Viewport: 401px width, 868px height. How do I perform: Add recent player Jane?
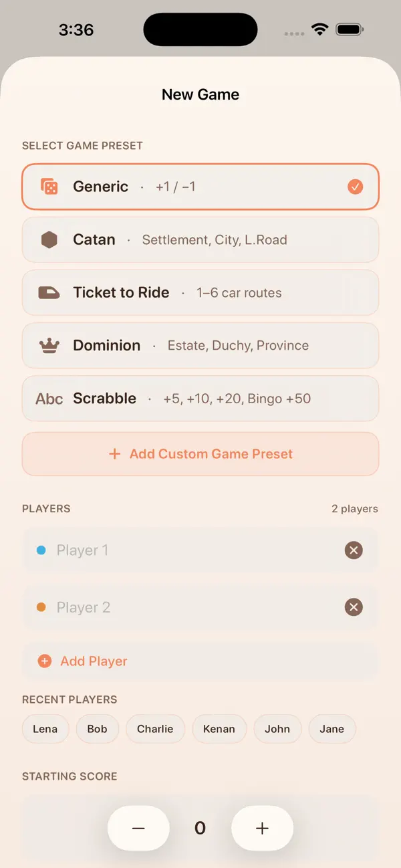coord(332,729)
